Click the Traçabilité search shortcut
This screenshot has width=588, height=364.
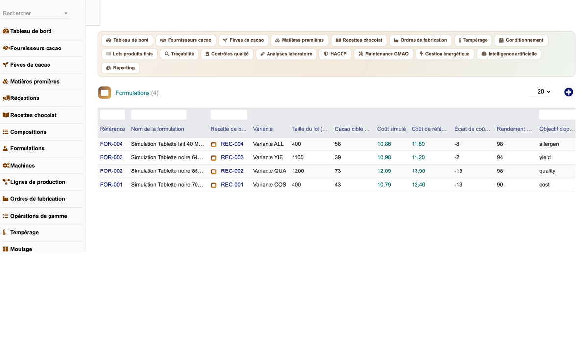[179, 54]
